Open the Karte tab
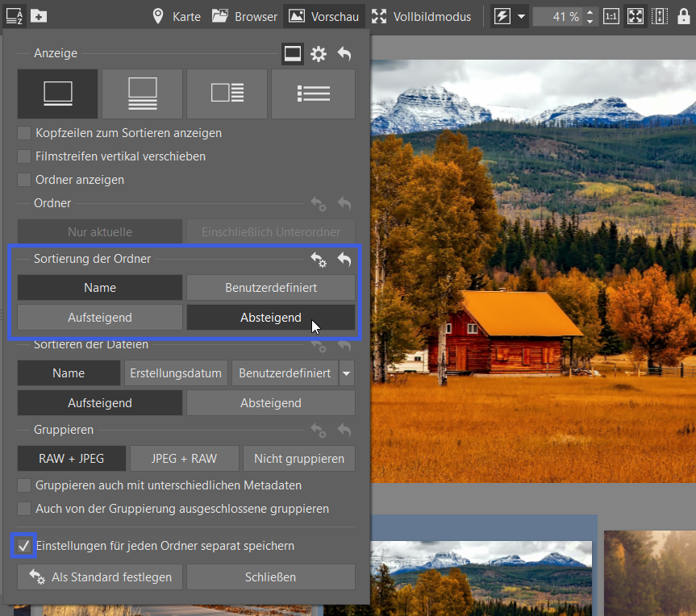Screen dimensions: 696x616 click(x=177, y=16)
